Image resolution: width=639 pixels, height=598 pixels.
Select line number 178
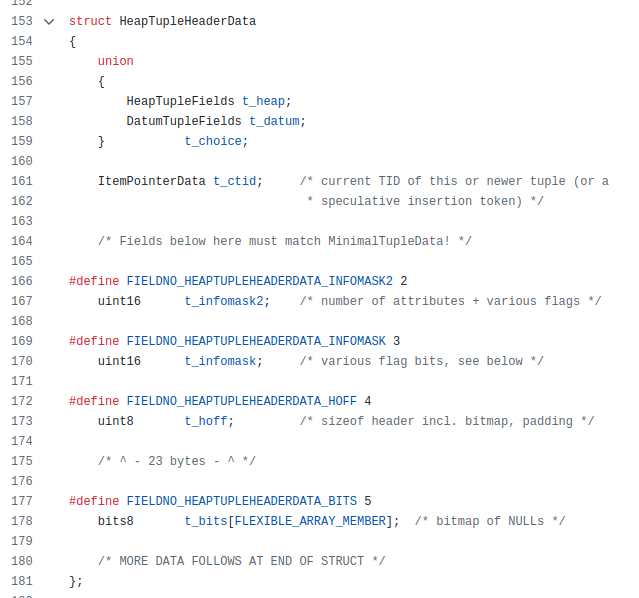[21, 521]
